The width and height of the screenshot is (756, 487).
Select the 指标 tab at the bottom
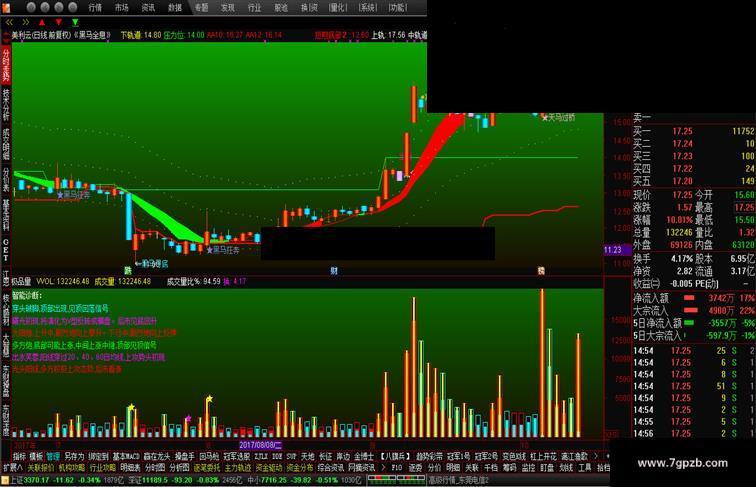19,456
